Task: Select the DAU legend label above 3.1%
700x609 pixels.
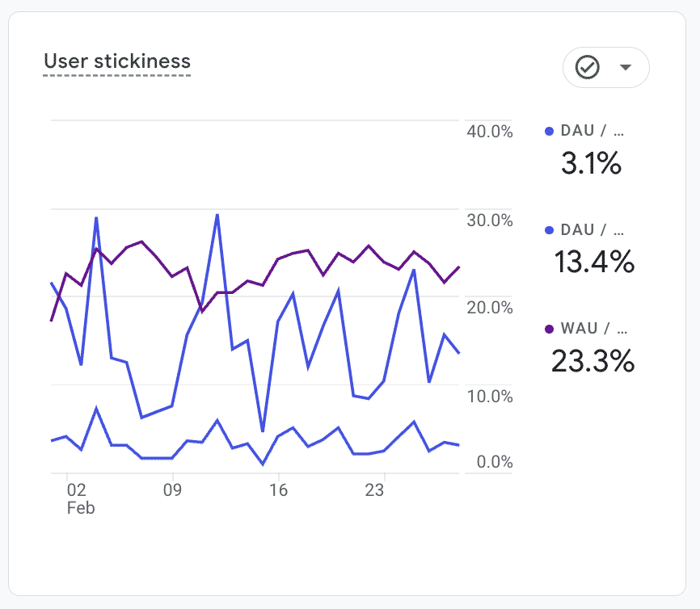Action: point(592,131)
